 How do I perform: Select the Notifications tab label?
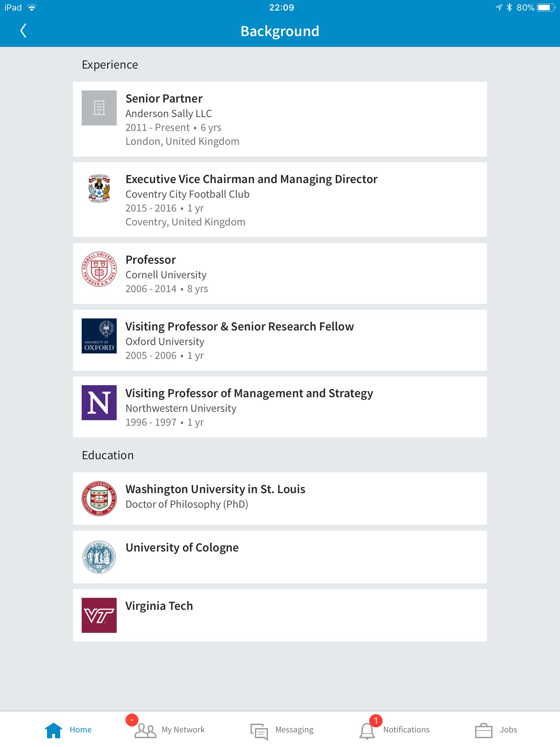click(406, 729)
